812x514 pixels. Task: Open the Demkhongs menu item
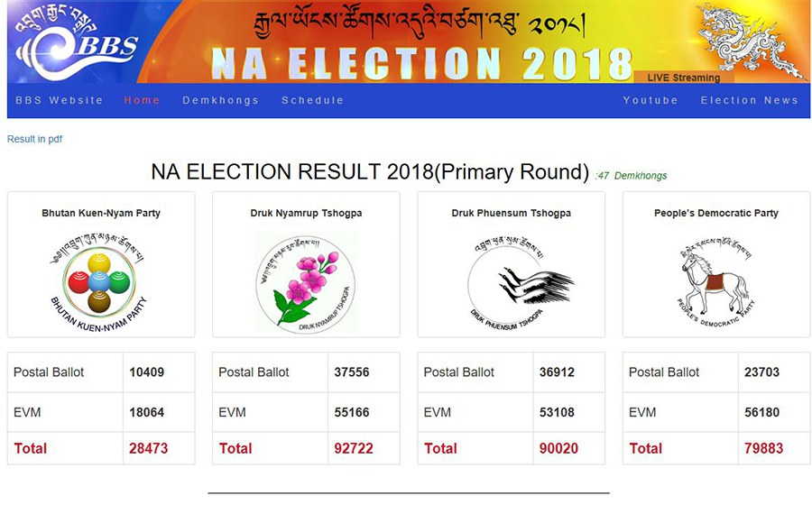221,100
